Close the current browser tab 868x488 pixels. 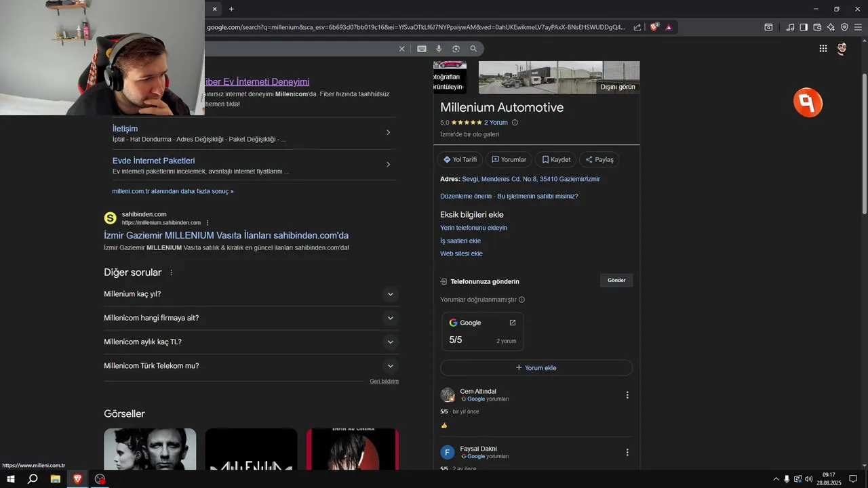point(214,9)
